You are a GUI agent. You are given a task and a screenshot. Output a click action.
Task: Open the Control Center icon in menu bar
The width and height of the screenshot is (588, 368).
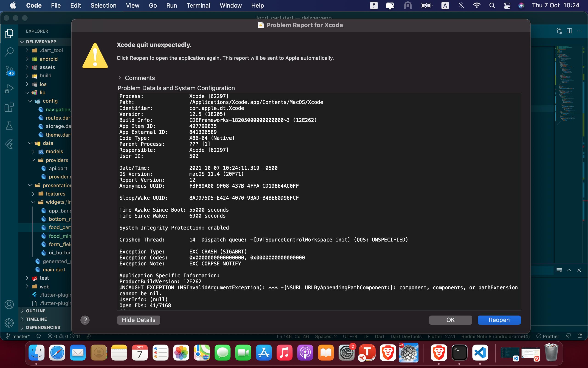coord(507,5)
